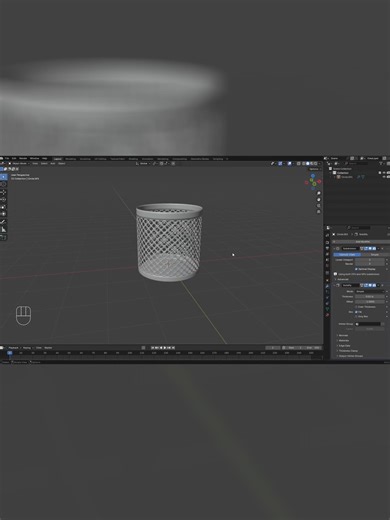The width and height of the screenshot is (390, 520).
Task: Click the Levels Viewport field
Action: pyautogui.click(x=369, y=260)
